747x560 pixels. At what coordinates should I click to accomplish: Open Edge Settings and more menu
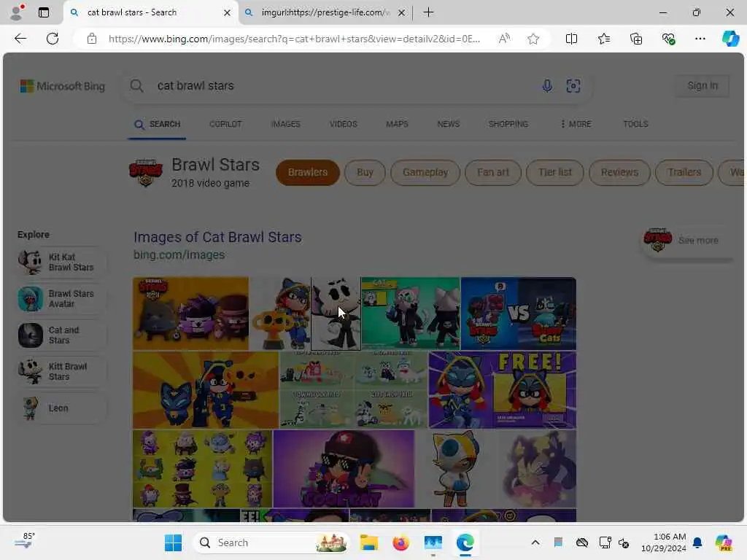[x=700, y=39]
